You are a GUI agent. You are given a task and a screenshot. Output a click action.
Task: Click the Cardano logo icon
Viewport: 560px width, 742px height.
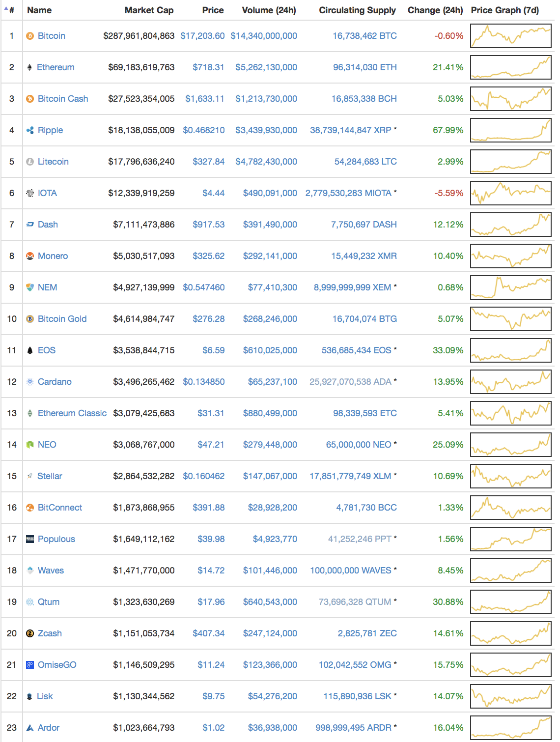[30, 382]
